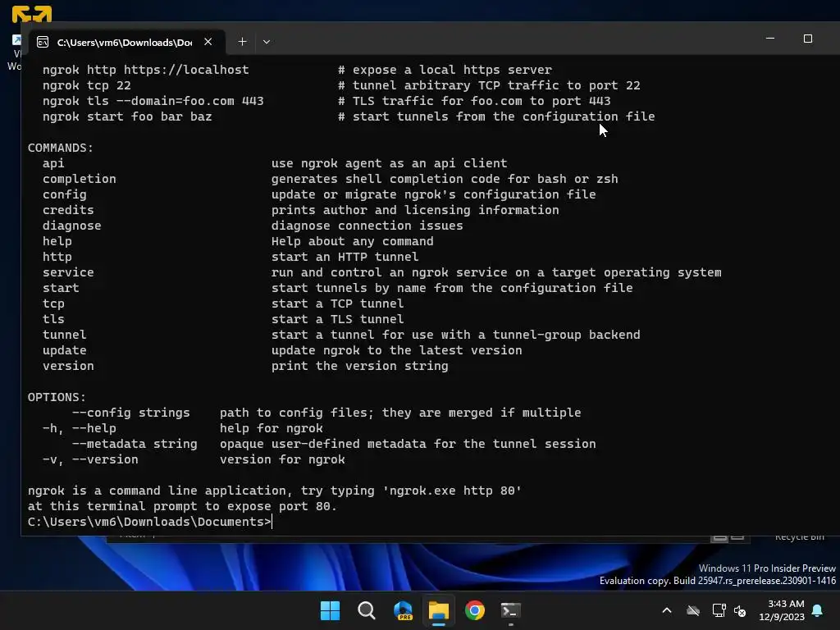The height and width of the screenshot is (630, 840).
Task: Open the network status tray icon
Action: (x=719, y=610)
